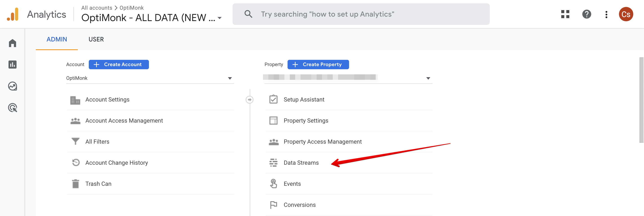Open the Cs user account avatar
This screenshot has width=644, height=216.
point(626,14)
